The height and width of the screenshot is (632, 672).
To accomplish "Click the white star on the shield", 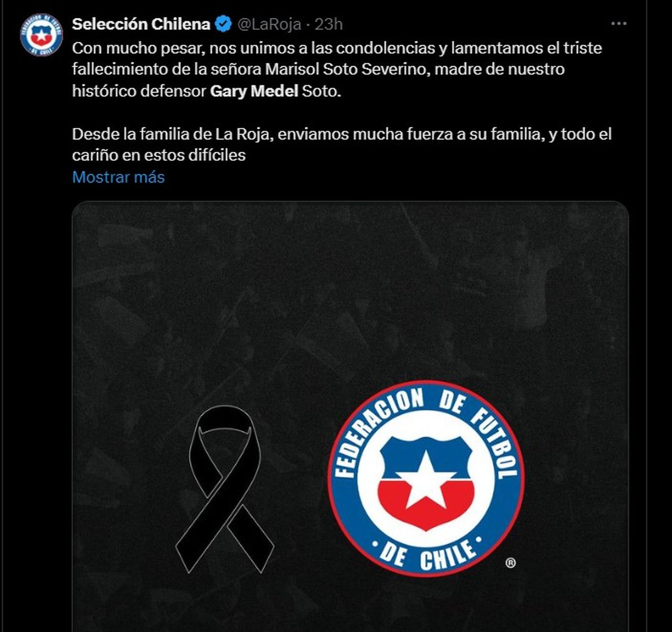I will (426, 478).
